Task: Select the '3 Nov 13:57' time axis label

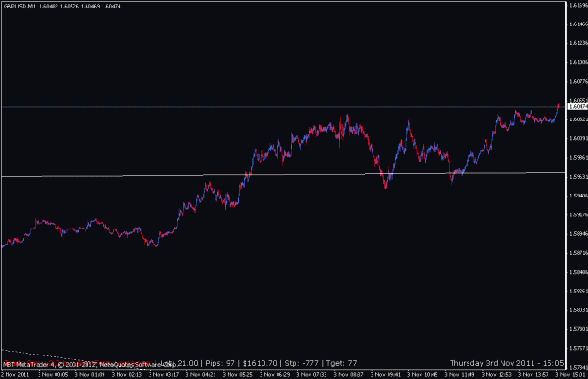Action: (x=533, y=374)
